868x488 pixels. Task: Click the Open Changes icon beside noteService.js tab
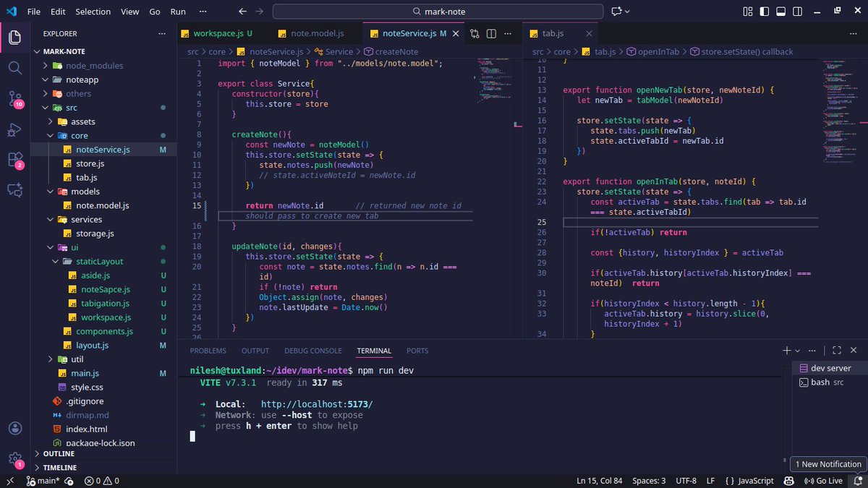click(x=475, y=34)
